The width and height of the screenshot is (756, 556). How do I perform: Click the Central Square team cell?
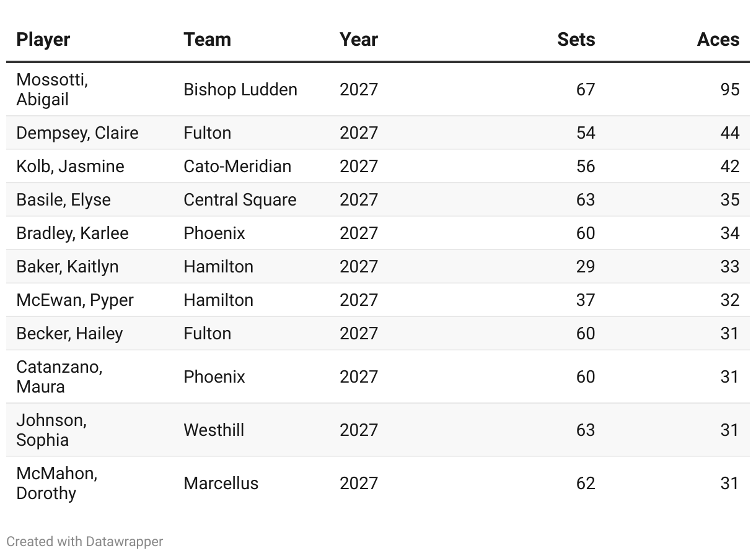[x=239, y=199]
